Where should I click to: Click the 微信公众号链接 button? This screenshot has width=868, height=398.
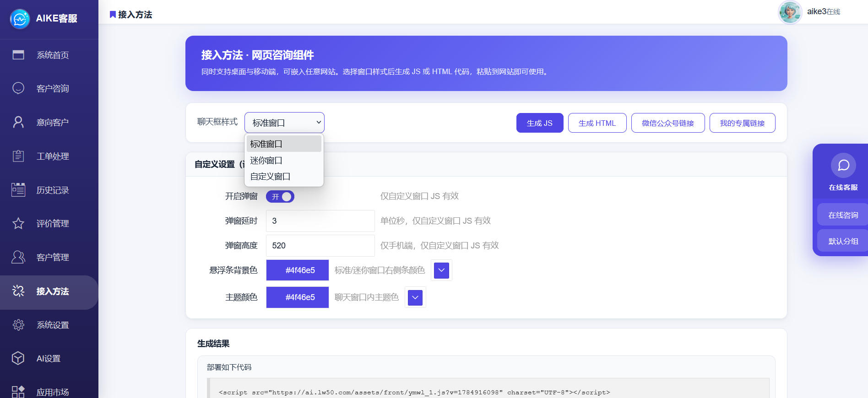pos(668,123)
